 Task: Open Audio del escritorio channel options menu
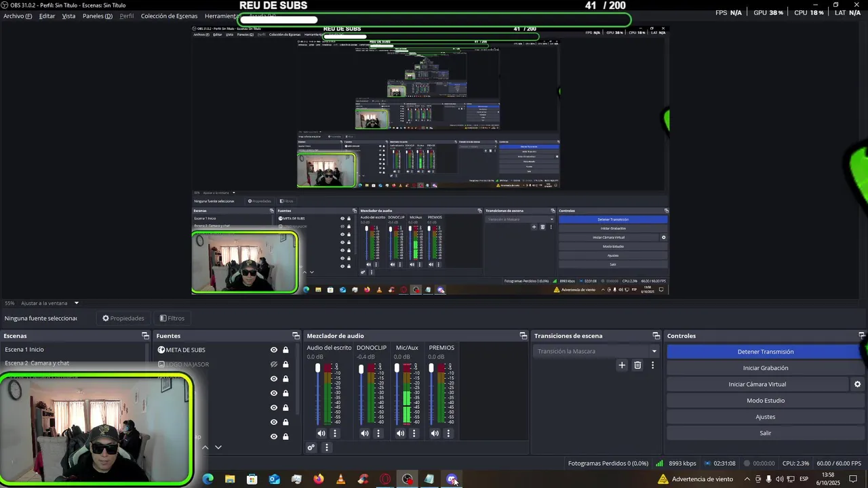click(x=334, y=433)
